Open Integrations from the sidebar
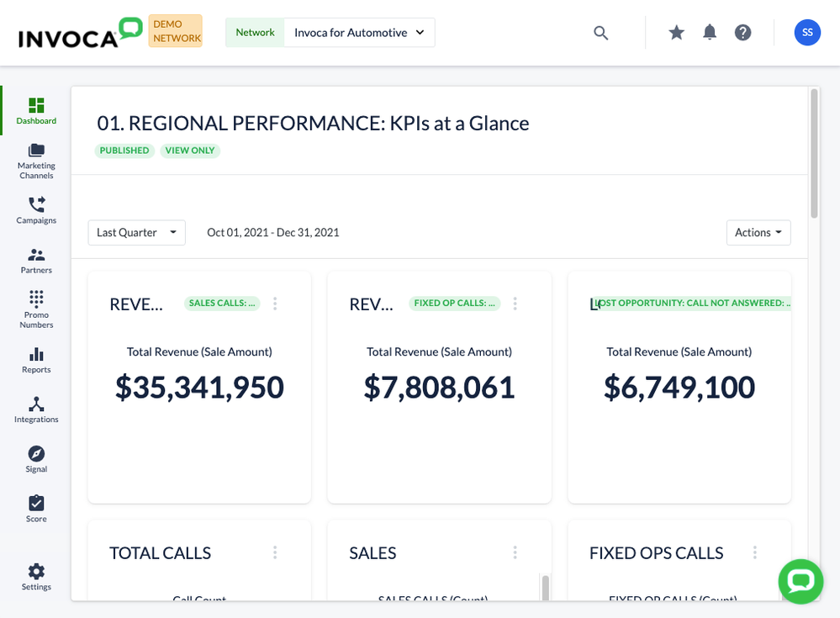 click(x=36, y=409)
